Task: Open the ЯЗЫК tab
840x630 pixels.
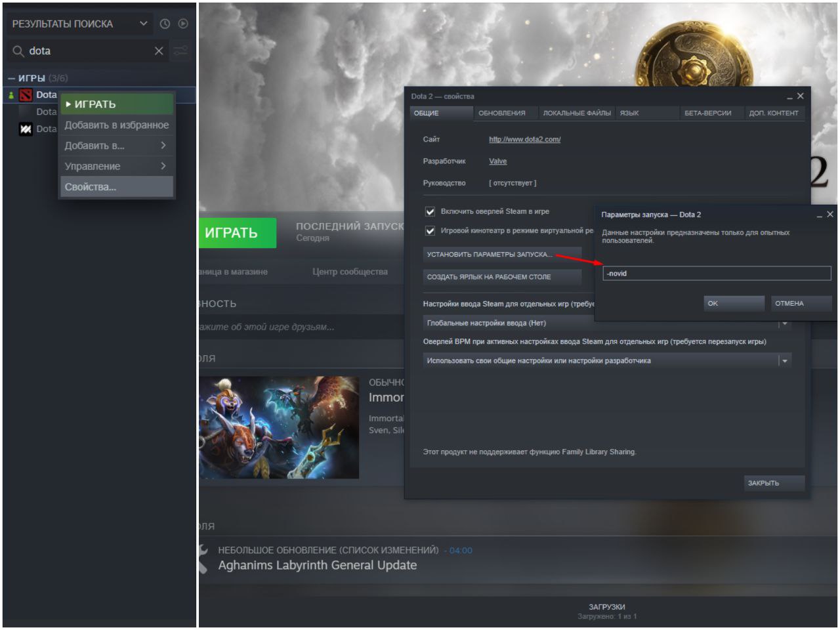Action: [647, 113]
